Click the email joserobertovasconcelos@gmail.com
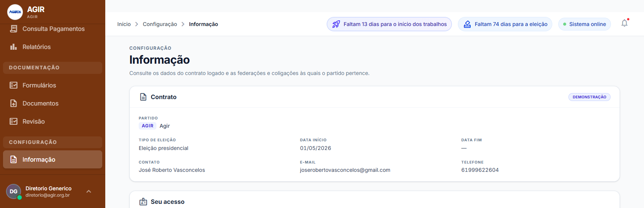Screen dimensions: 644x208 tap(345, 170)
